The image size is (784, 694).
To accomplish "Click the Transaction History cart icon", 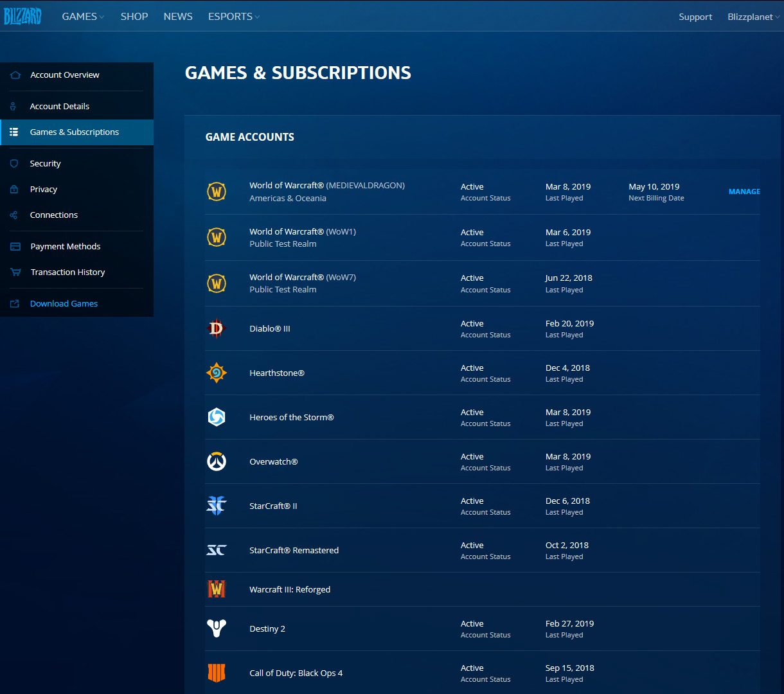I will [15, 272].
